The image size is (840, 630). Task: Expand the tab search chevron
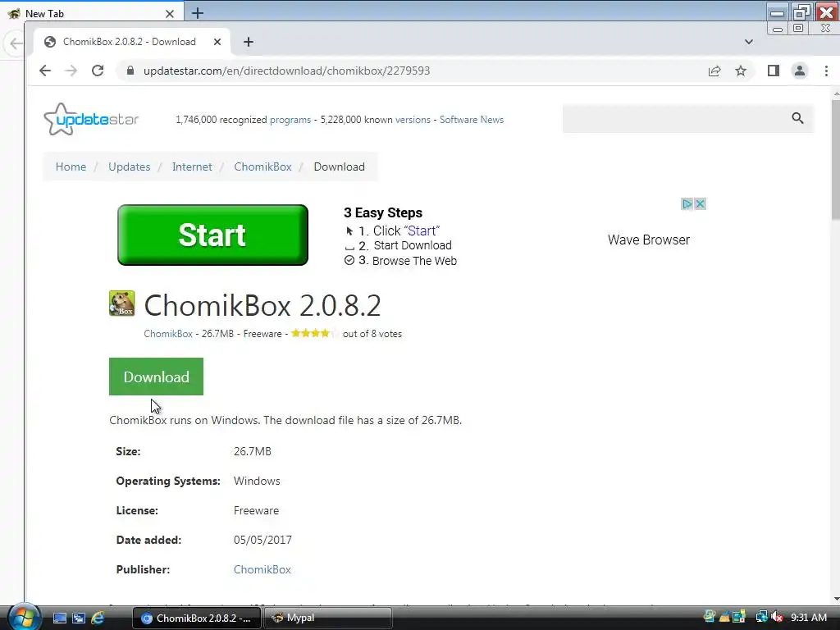(x=748, y=42)
